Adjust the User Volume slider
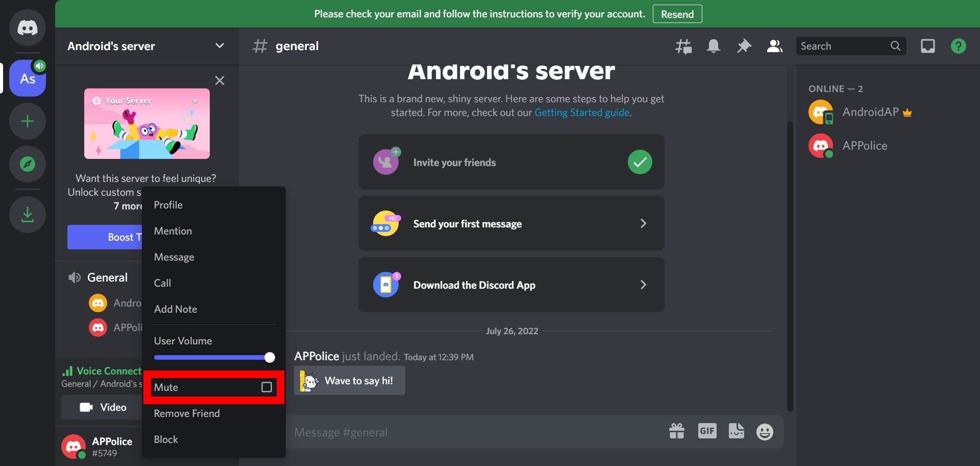This screenshot has width=980, height=466. pos(269,358)
